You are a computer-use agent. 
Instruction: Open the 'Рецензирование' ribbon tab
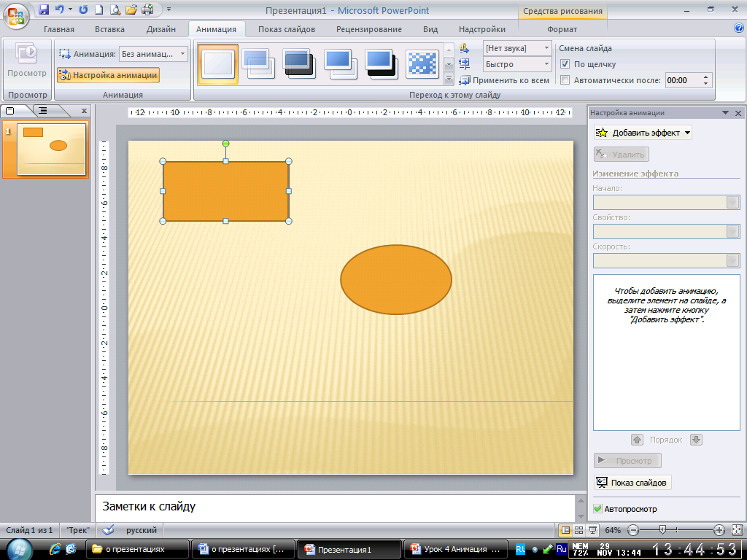tap(369, 29)
